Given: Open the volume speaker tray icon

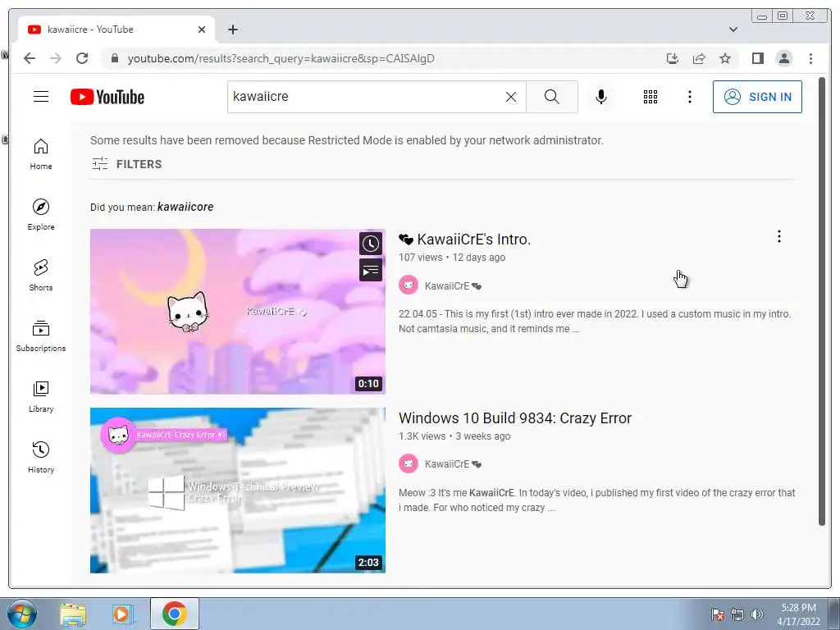Looking at the screenshot, I should click(757, 614).
